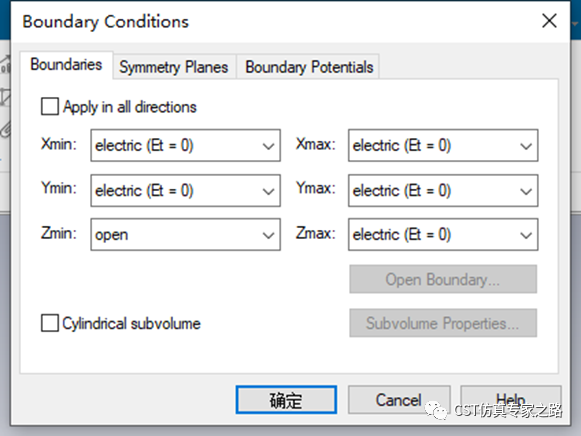Expand the Ymax boundary dropdown
Image resolution: width=581 pixels, height=436 pixels.
tap(443, 190)
